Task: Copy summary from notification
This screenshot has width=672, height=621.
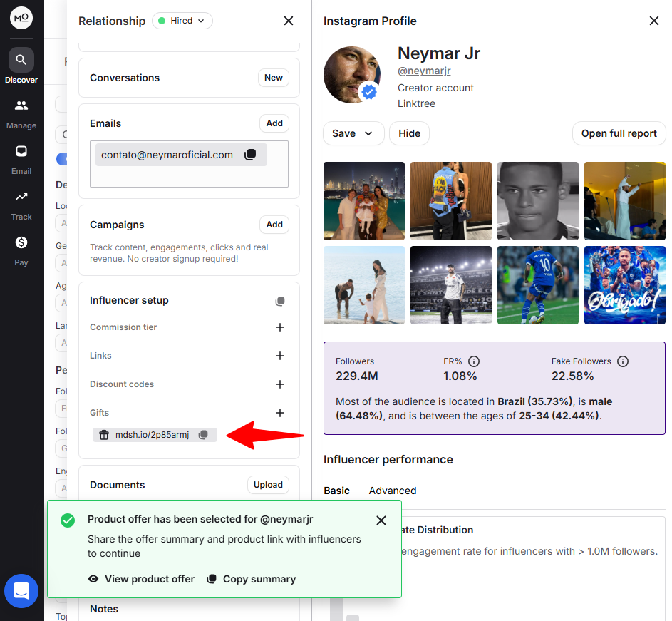Action: [x=252, y=579]
